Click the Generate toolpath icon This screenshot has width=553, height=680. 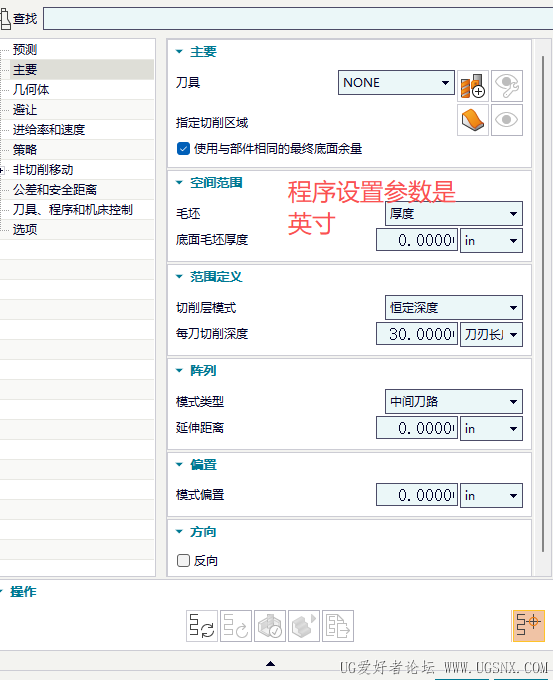202,626
